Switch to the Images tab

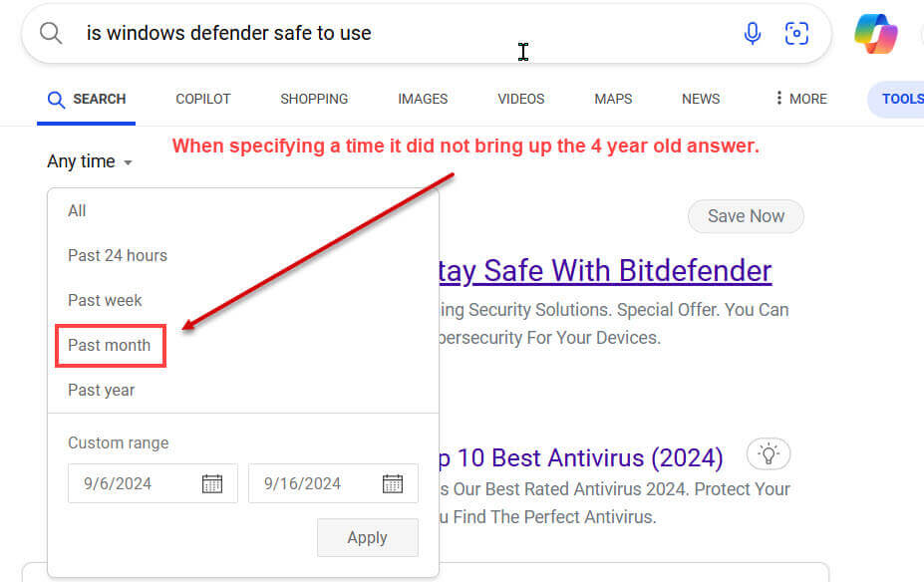(x=423, y=99)
